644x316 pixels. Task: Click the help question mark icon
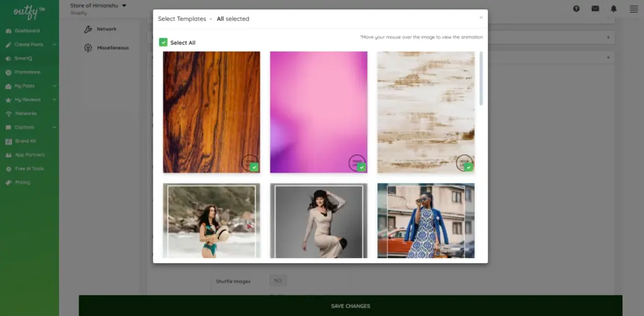point(576,9)
